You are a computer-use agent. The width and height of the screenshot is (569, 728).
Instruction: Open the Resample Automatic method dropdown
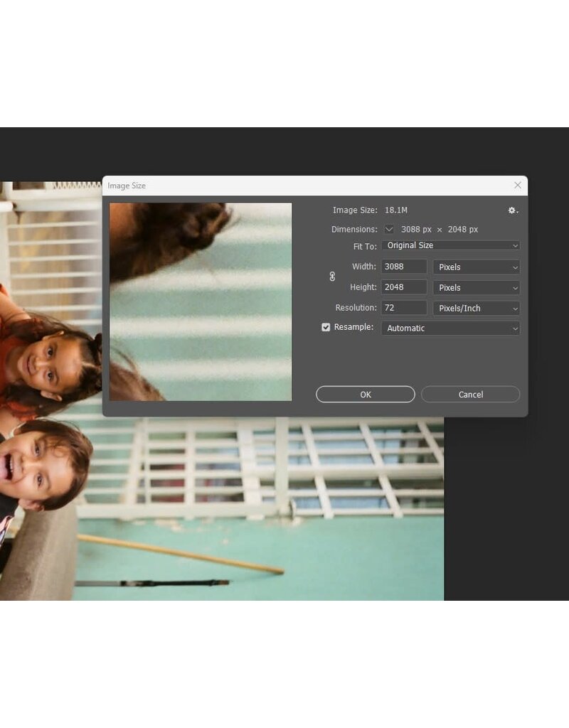click(450, 328)
